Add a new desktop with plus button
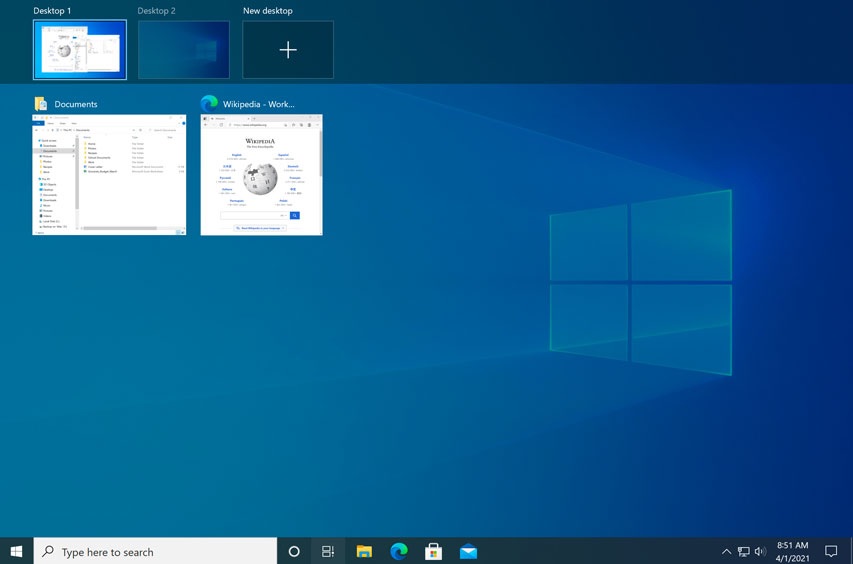Viewport: 853px width, 564px height. point(288,50)
